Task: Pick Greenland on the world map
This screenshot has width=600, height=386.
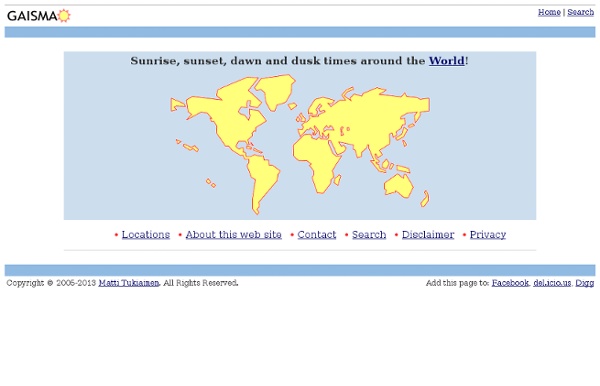Action: [x=275, y=91]
